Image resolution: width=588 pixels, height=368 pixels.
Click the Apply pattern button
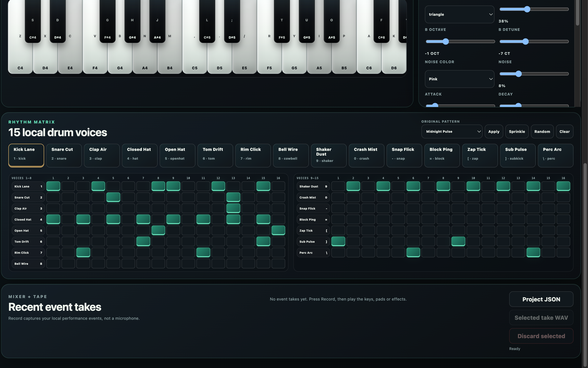pos(494,131)
